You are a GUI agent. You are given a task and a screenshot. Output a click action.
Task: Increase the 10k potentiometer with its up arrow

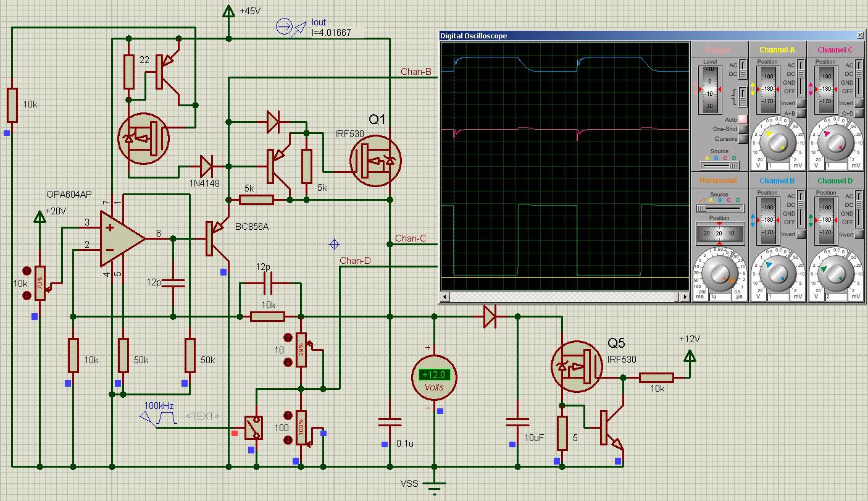point(27,271)
